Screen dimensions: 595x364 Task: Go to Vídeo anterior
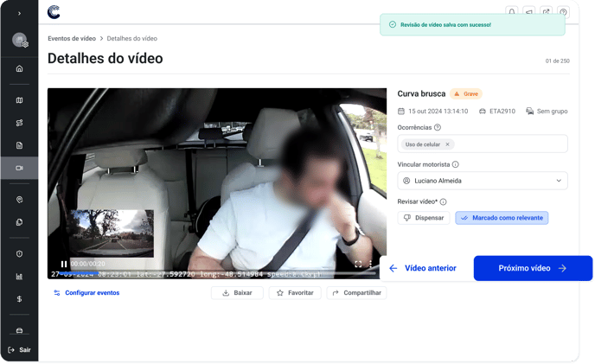tap(423, 268)
